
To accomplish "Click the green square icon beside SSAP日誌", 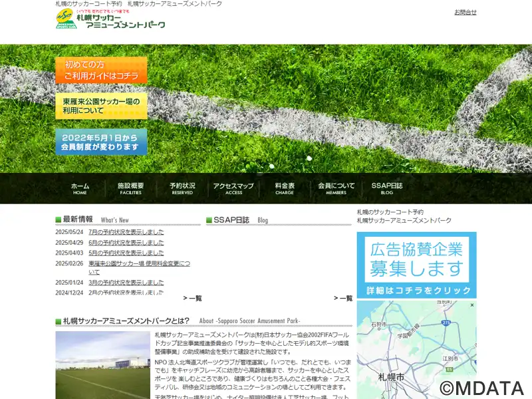I will click(x=209, y=220).
